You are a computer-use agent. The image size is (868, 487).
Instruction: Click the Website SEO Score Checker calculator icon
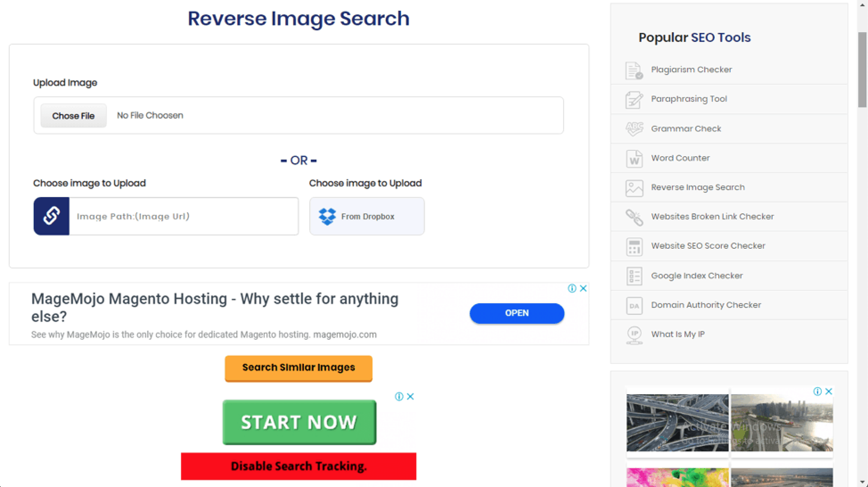tap(634, 246)
